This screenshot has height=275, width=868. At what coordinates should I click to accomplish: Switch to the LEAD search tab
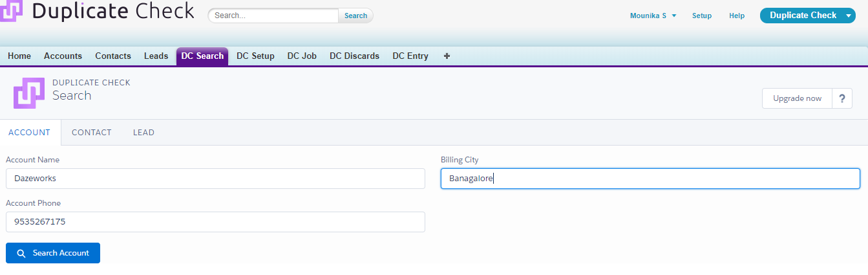(x=143, y=133)
